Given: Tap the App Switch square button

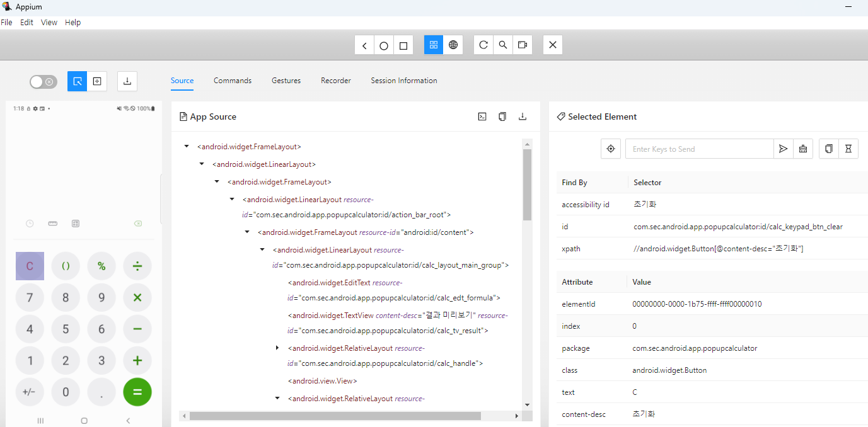Looking at the screenshot, I should [403, 45].
